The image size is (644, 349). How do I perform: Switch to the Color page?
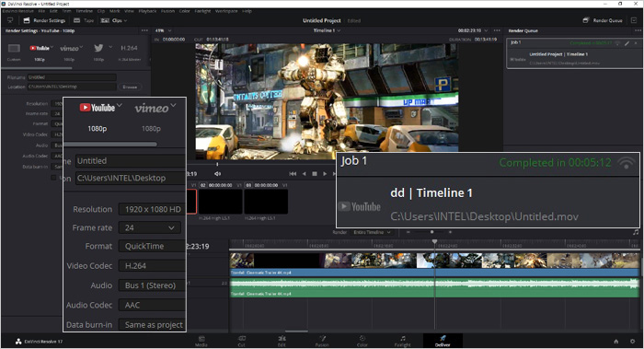[x=362, y=342]
